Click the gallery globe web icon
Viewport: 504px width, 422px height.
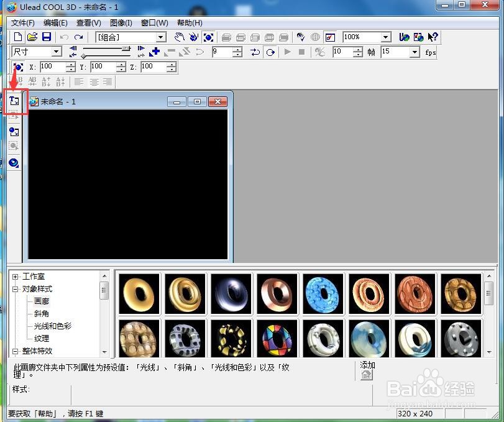point(418,37)
